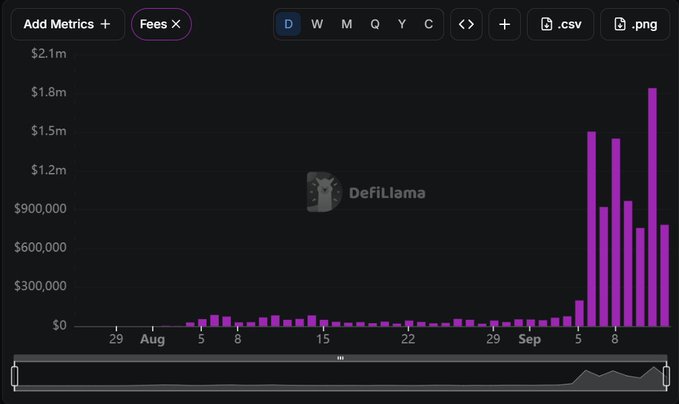This screenshot has width=679, height=404.
Task: Download chart data as .csv
Action: (x=560, y=24)
